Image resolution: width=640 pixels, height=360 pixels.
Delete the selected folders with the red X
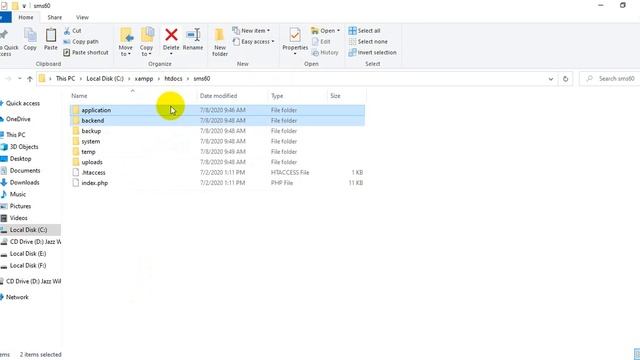171,41
